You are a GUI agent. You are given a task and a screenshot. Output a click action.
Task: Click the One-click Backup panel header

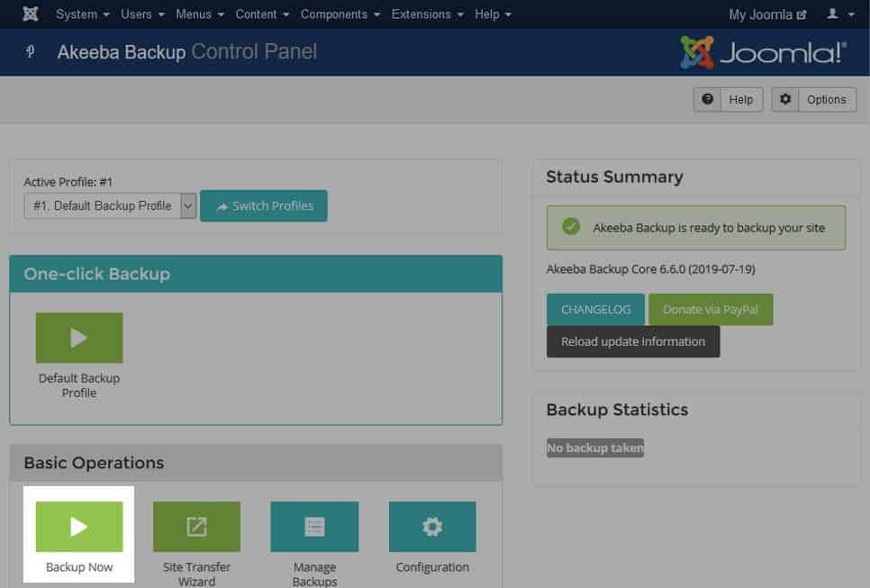(256, 274)
